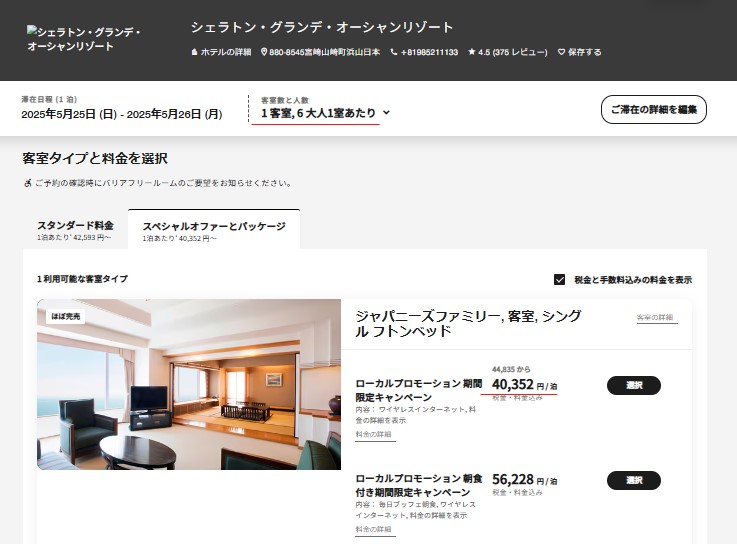Viewport: 737px width, 544px height.
Task: Expand the chevron next to room count
Action: (386, 113)
